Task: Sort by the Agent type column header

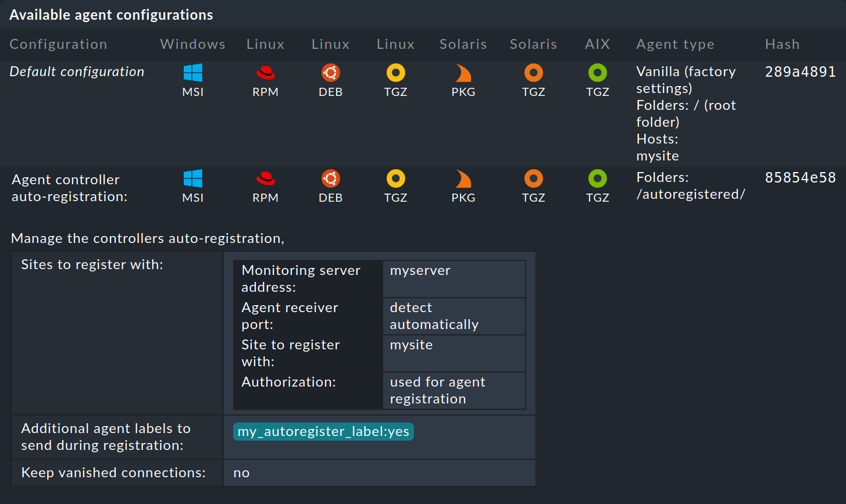Action: [x=675, y=44]
